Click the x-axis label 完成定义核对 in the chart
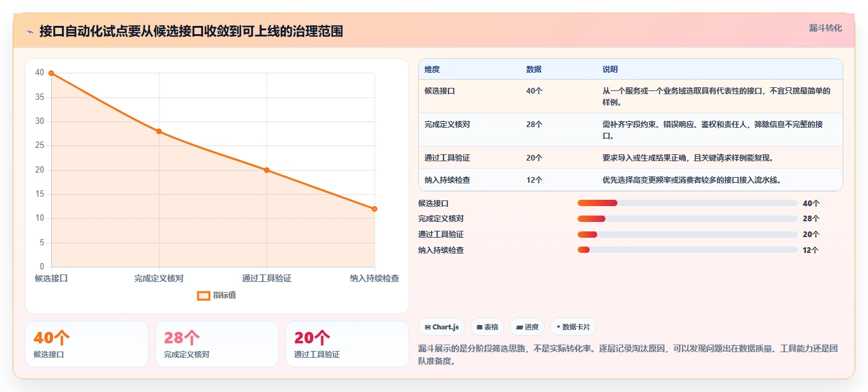This screenshot has width=868, height=392. click(159, 278)
